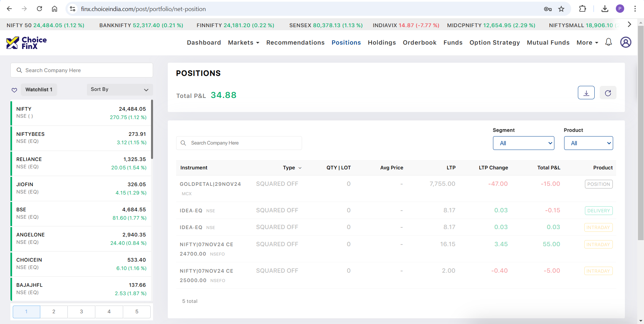Sort by Type column chevron
Screen dimensions: 644x324
point(300,168)
